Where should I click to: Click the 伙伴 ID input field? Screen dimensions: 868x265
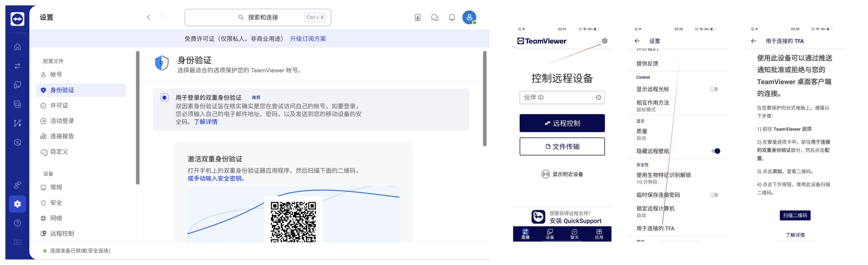(562, 98)
